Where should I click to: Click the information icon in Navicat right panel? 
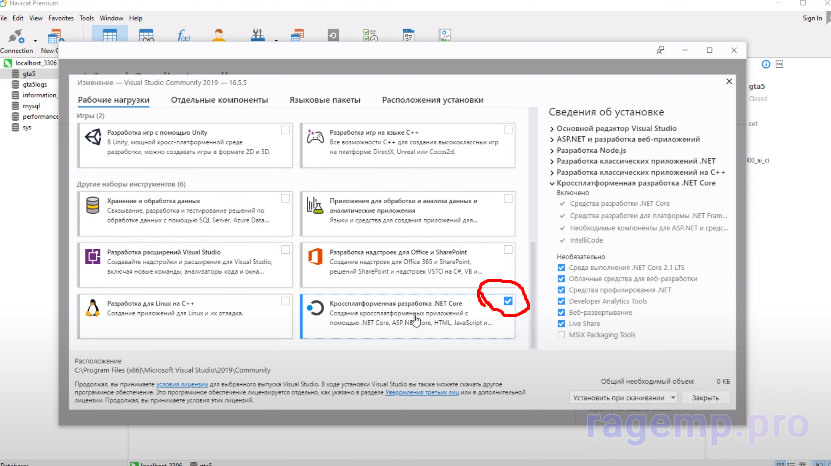click(766, 64)
